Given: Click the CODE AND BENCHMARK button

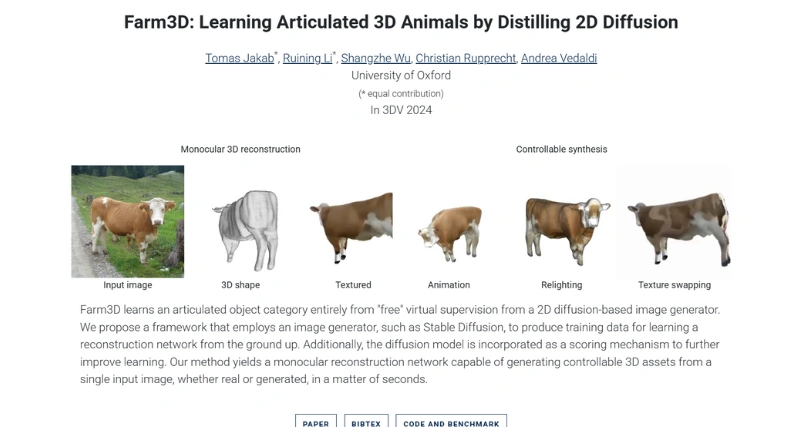Looking at the screenshot, I should click(x=451, y=421).
